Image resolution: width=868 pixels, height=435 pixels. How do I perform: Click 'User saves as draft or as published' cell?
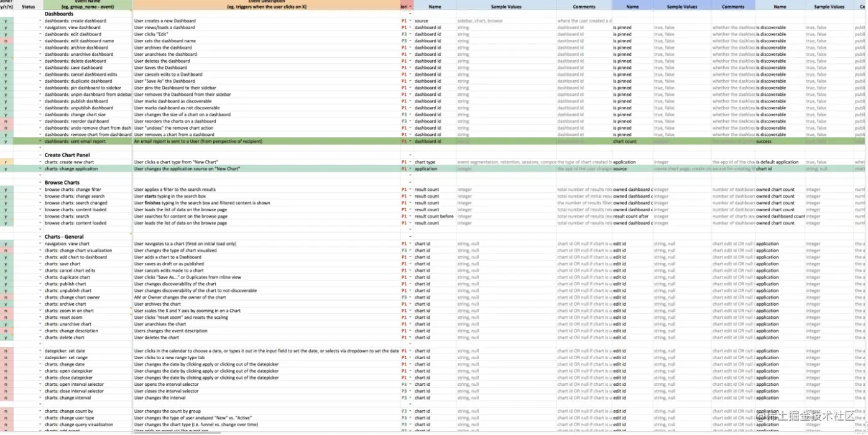[267, 264]
